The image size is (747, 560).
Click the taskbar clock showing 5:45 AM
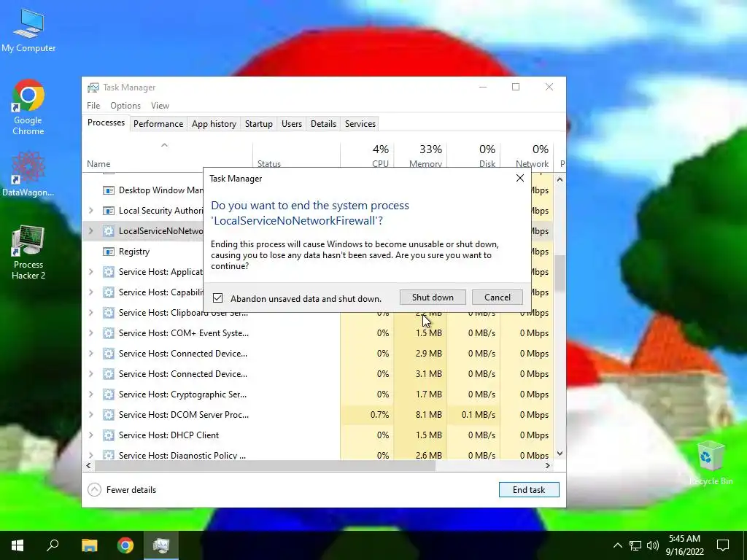pyautogui.click(x=684, y=545)
